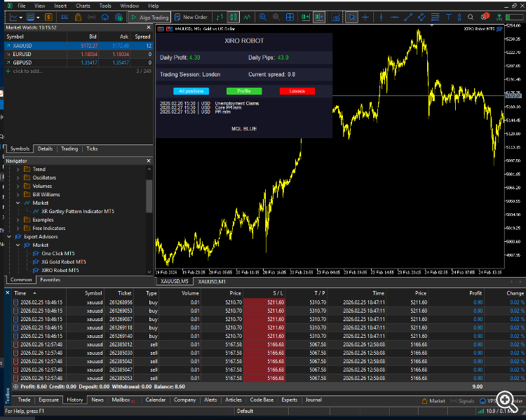Switch to the Details tab in Market Watch
The image size is (526, 420).
pyautogui.click(x=46, y=149)
